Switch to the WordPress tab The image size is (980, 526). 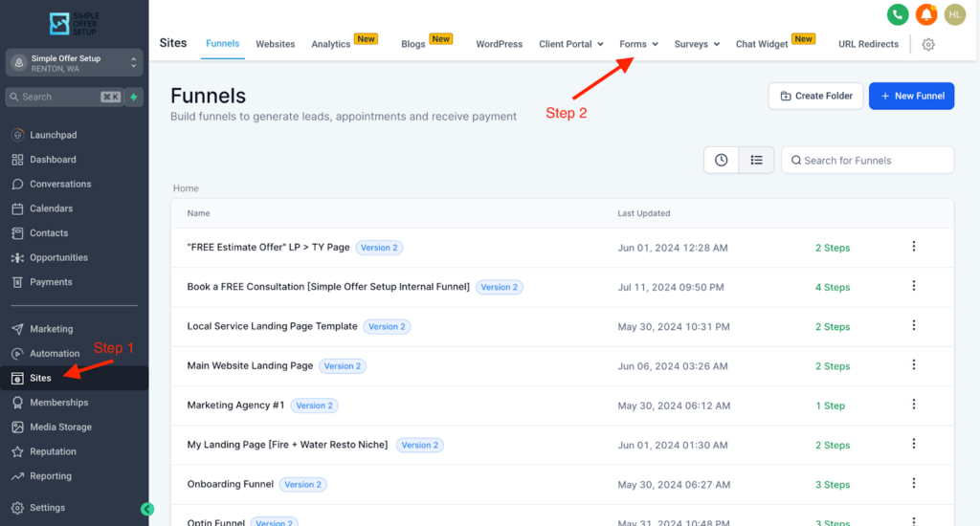click(499, 44)
